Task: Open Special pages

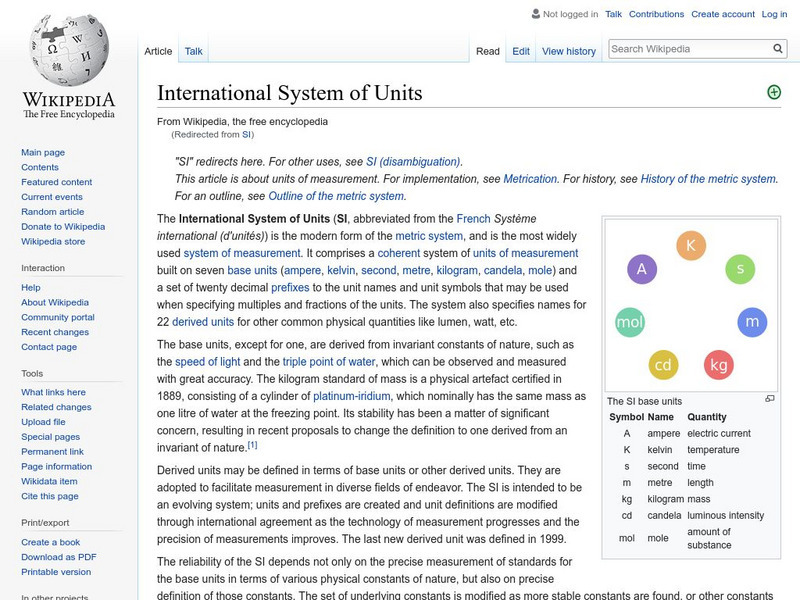Action: tap(51, 437)
